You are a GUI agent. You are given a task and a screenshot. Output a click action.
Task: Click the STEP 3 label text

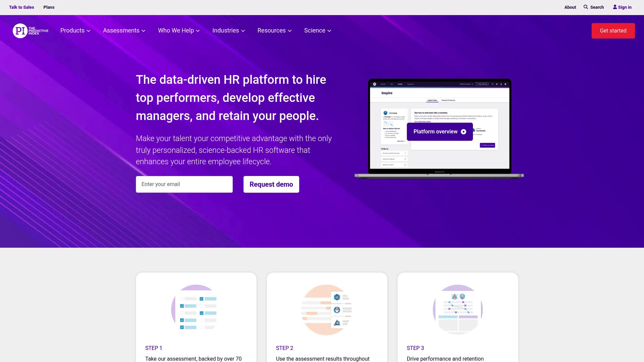point(415,348)
